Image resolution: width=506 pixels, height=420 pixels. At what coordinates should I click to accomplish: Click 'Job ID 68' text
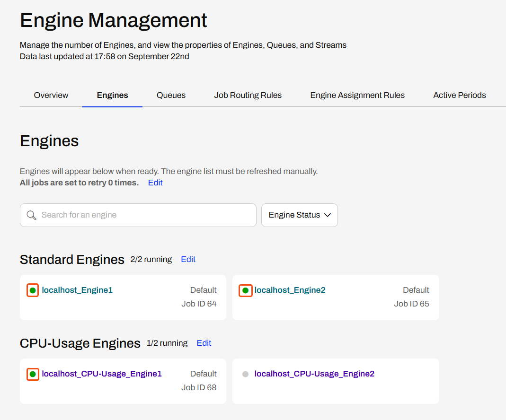pyautogui.click(x=199, y=388)
